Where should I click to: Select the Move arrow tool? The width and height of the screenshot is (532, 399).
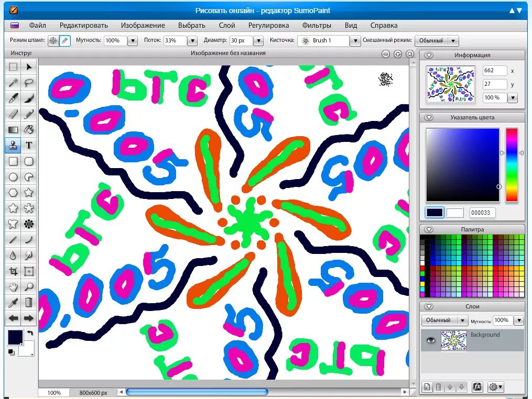29,67
